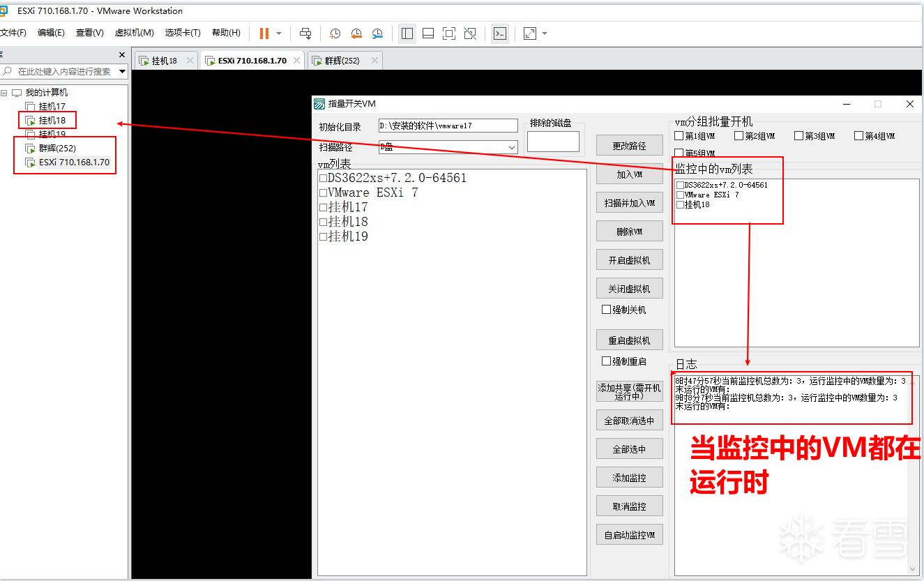Viewport: 924px width, 581px height.
Task: Open the snapshot manager icon
Action: 377,33
